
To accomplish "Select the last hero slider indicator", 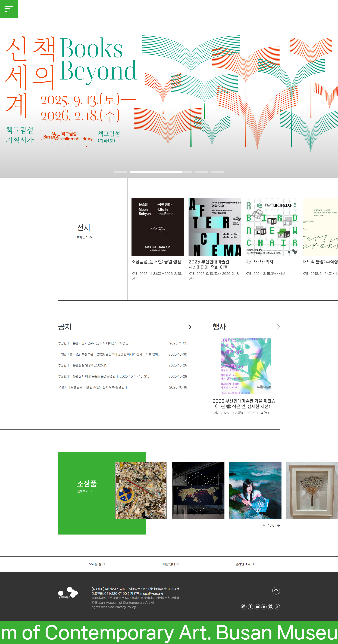I will click(217, 172).
